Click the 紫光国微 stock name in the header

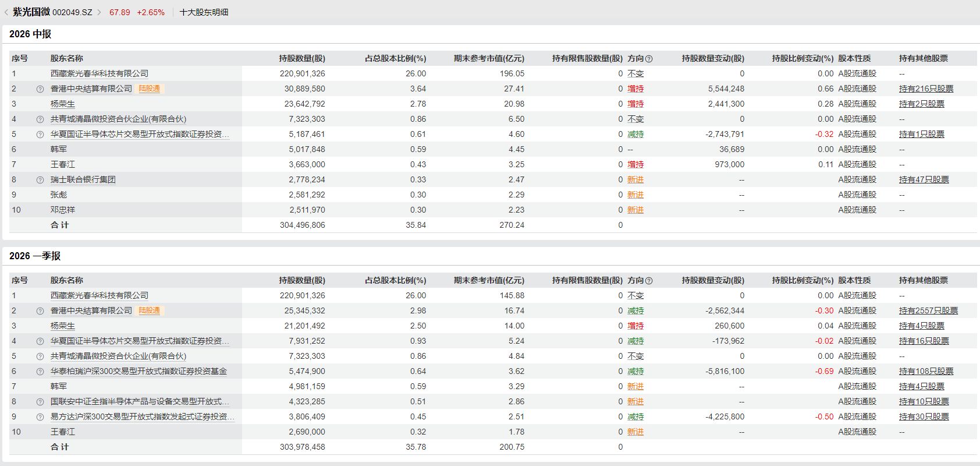click(x=31, y=12)
